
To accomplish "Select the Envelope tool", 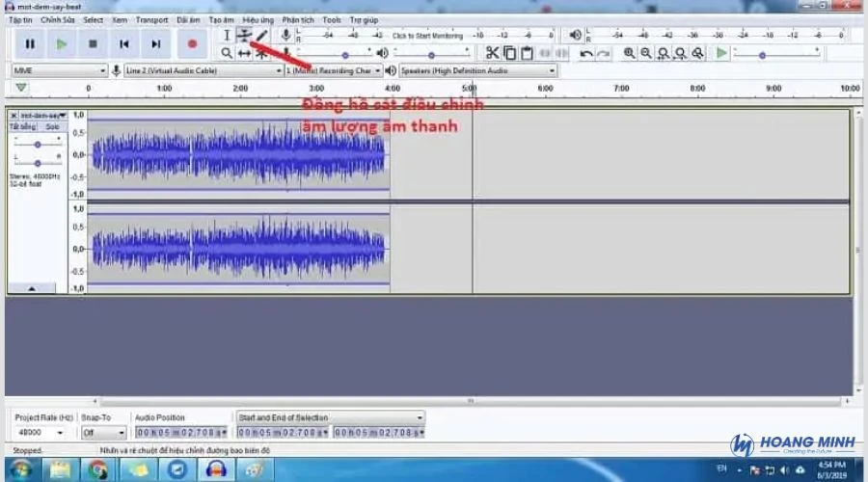I will 244,36.
